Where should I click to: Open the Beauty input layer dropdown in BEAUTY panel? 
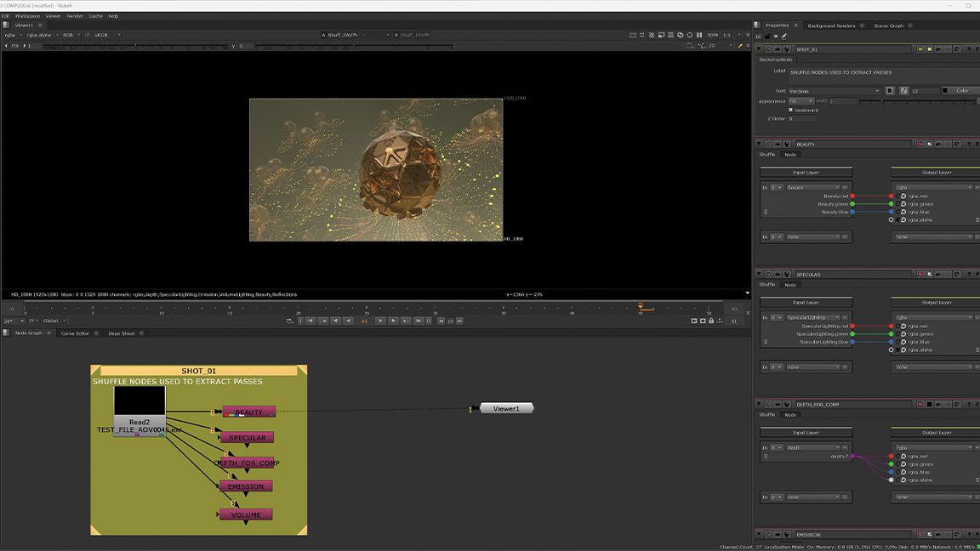812,186
